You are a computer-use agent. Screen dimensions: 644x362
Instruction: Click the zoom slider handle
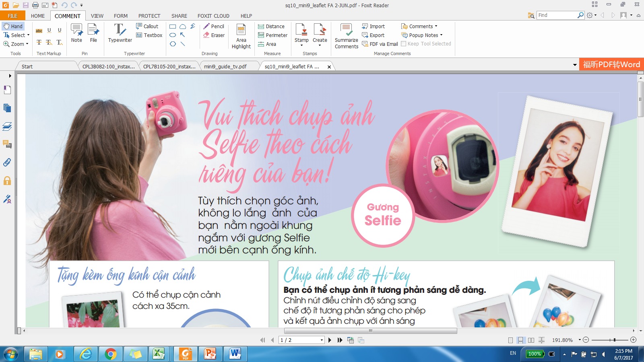(614, 340)
